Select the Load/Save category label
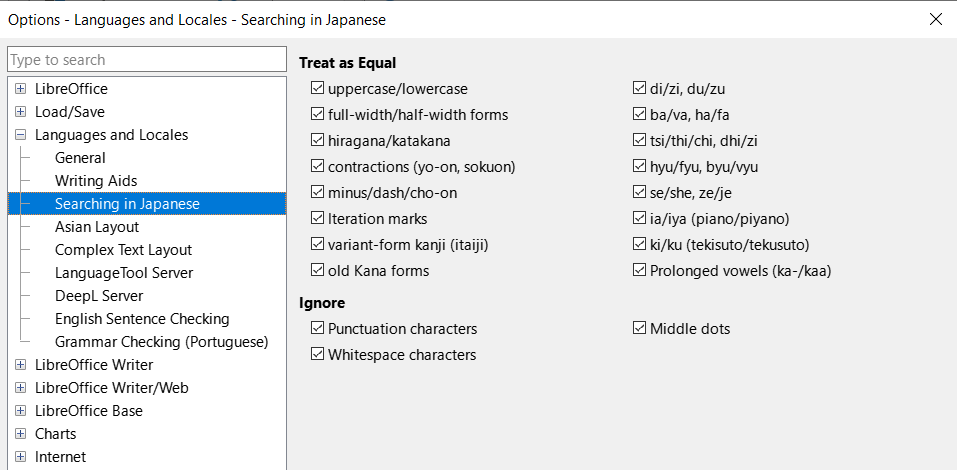Viewport: 957px width, 470px height. pyautogui.click(x=70, y=112)
